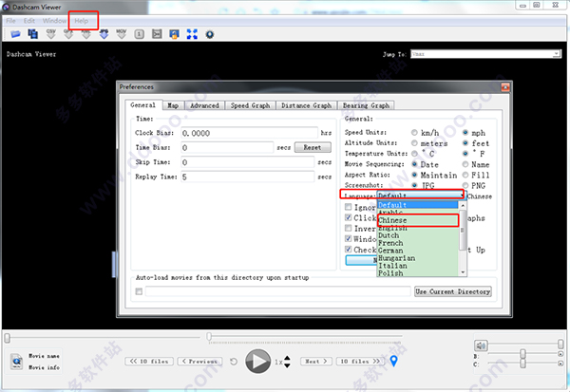
Task: Click the blue map pin icon
Action: coord(393,361)
